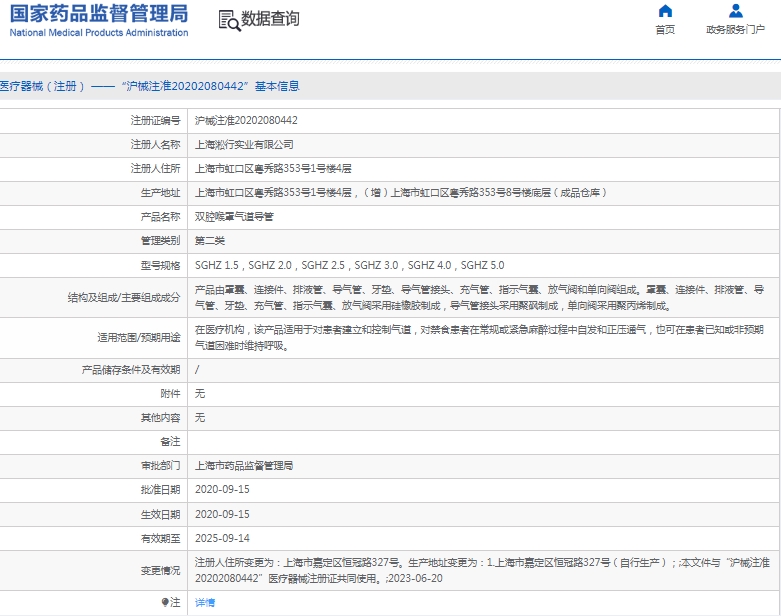
Task: Click the 型号规格 label
Action: pyautogui.click(x=160, y=265)
